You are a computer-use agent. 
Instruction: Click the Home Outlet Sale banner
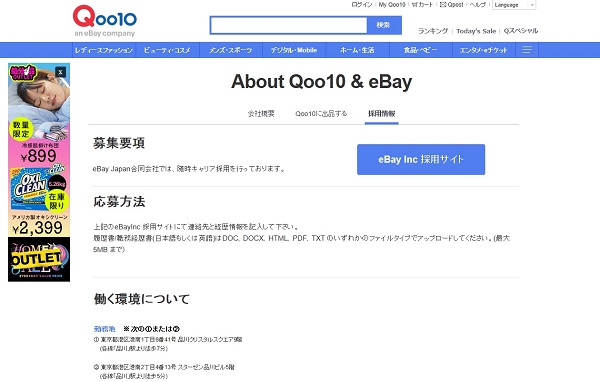39,259
